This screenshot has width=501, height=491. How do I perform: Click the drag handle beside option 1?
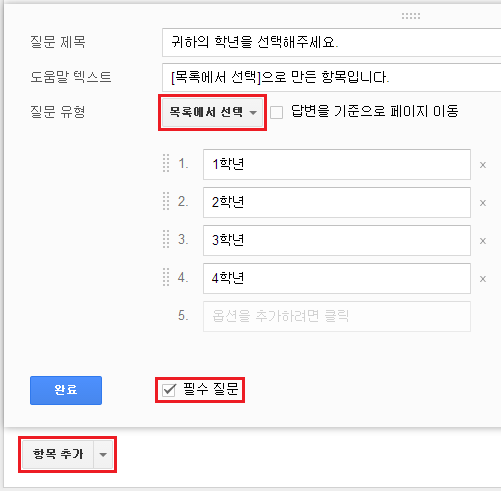click(x=166, y=163)
